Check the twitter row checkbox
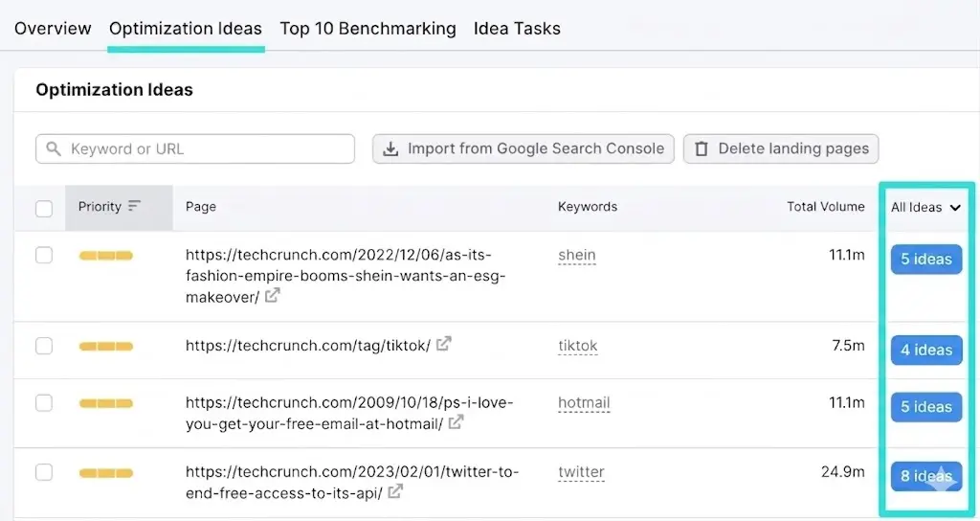980x521 pixels. (44, 472)
